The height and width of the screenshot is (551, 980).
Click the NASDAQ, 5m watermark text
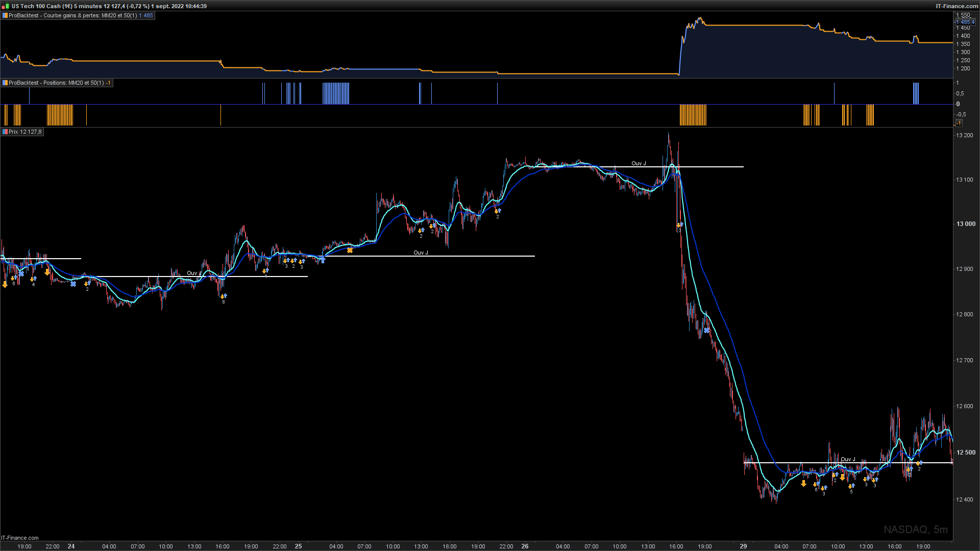coord(915,530)
